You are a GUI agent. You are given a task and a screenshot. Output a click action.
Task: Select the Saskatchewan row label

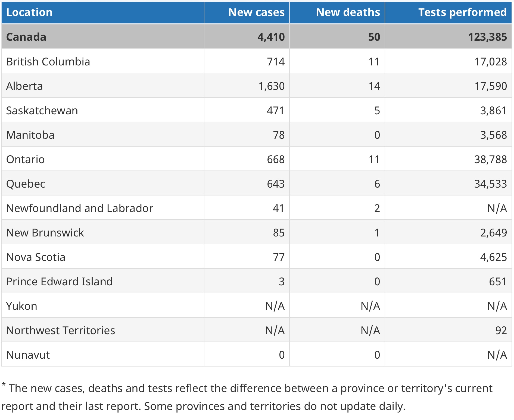[42, 110]
